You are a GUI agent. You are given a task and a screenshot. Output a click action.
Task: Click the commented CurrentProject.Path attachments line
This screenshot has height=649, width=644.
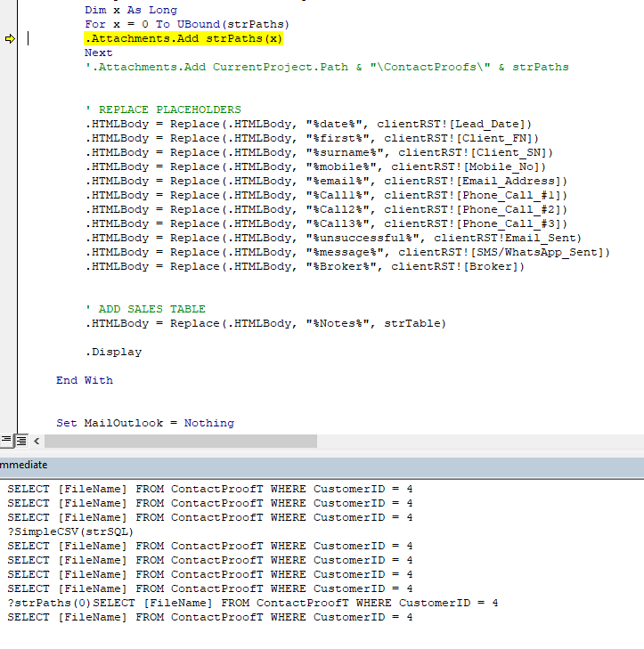pos(327,68)
